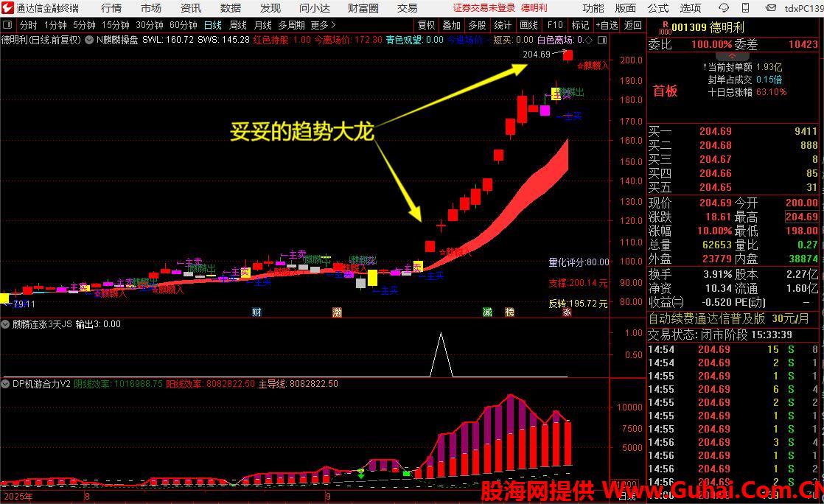Switch to 30分钟 period tab

(149, 25)
